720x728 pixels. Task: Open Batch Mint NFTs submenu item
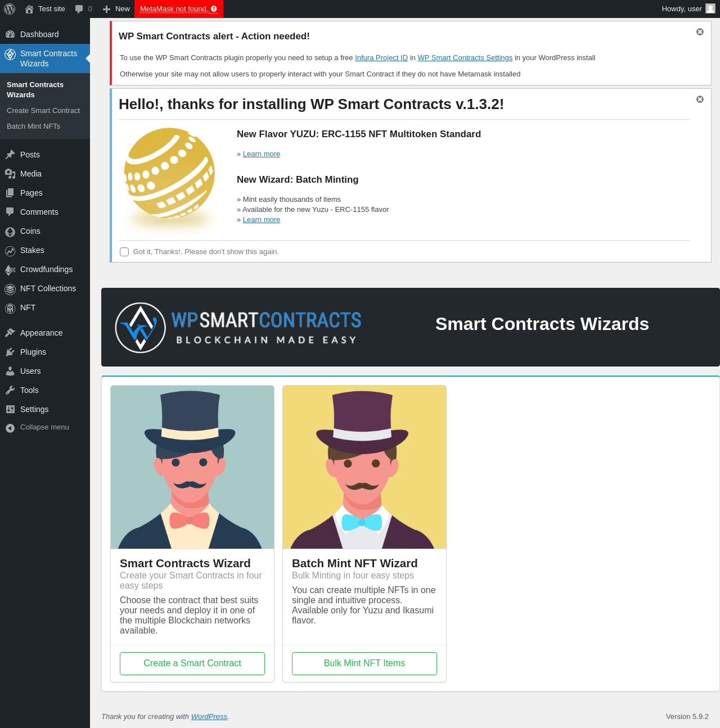[34, 126]
